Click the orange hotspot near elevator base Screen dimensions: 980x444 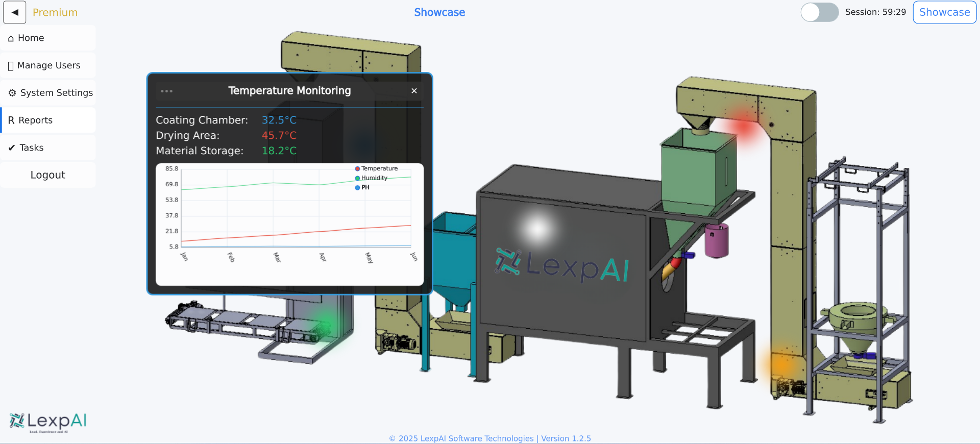point(781,363)
